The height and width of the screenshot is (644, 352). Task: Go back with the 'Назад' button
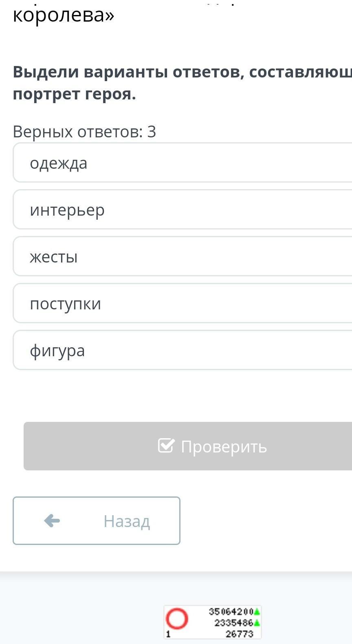(97, 520)
